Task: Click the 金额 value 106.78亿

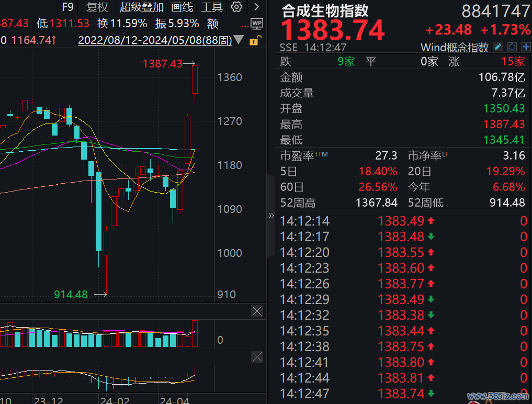Action: pyautogui.click(x=502, y=77)
